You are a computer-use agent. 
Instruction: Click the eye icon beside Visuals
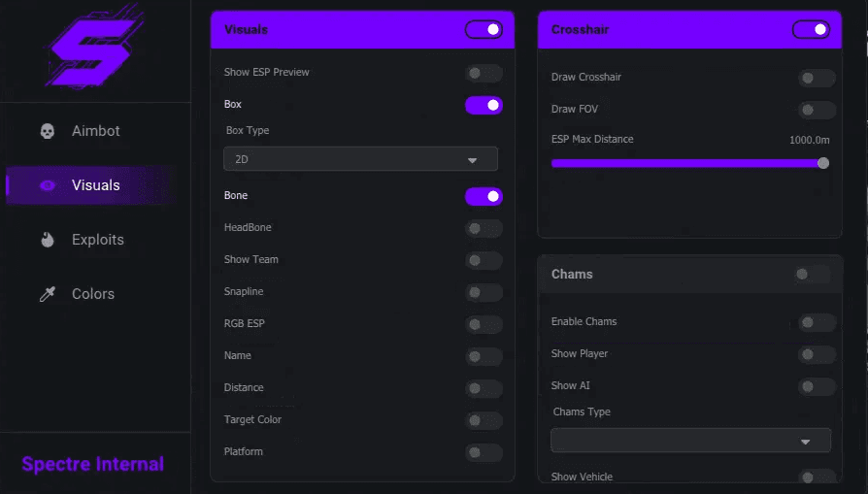(48, 185)
